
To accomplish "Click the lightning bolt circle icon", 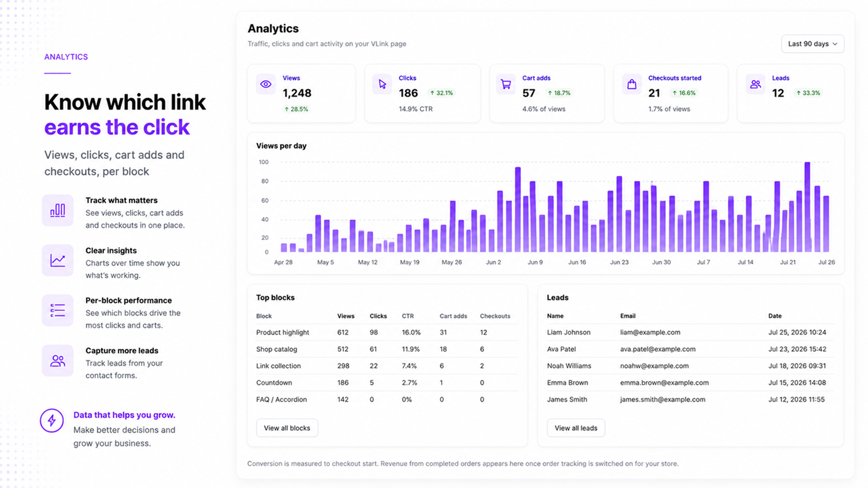I will tap(52, 420).
